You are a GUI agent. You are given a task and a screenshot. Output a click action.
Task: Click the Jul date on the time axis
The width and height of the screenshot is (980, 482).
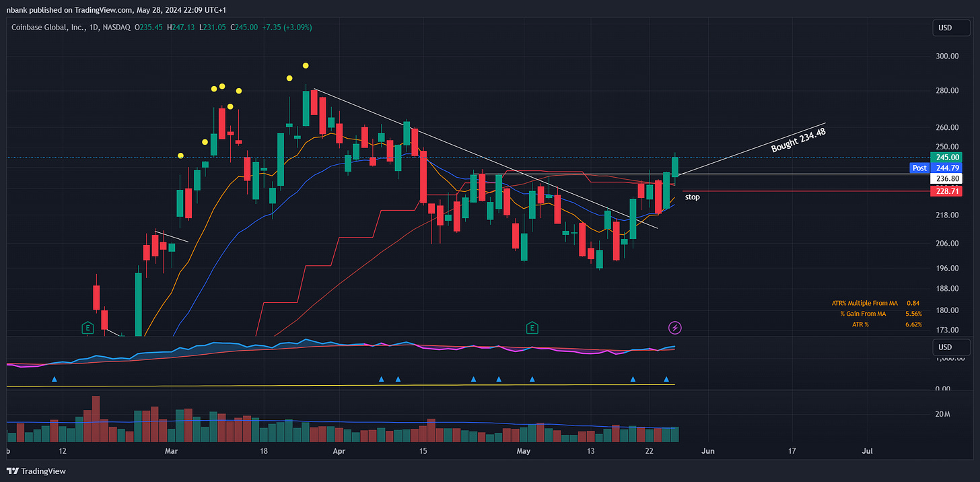(868, 450)
